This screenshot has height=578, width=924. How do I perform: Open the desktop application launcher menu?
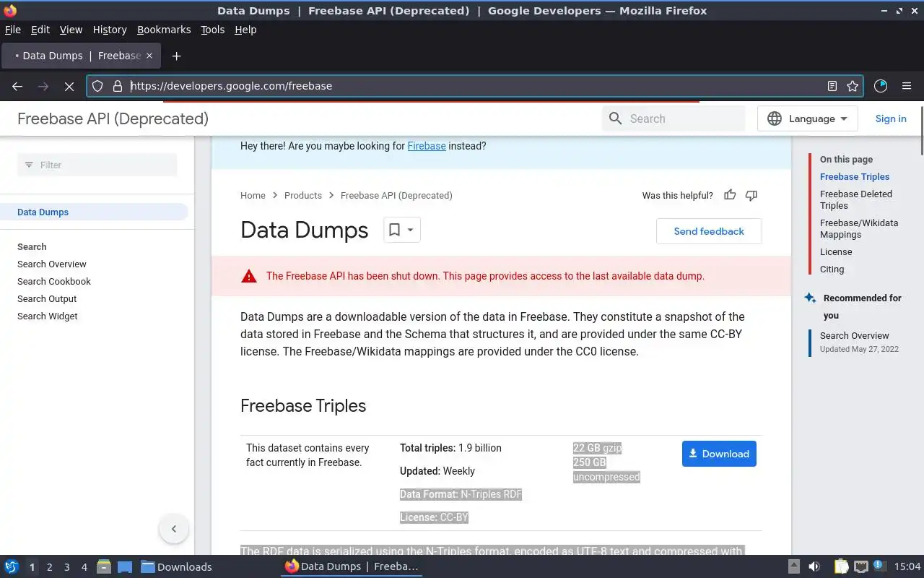[12, 566]
